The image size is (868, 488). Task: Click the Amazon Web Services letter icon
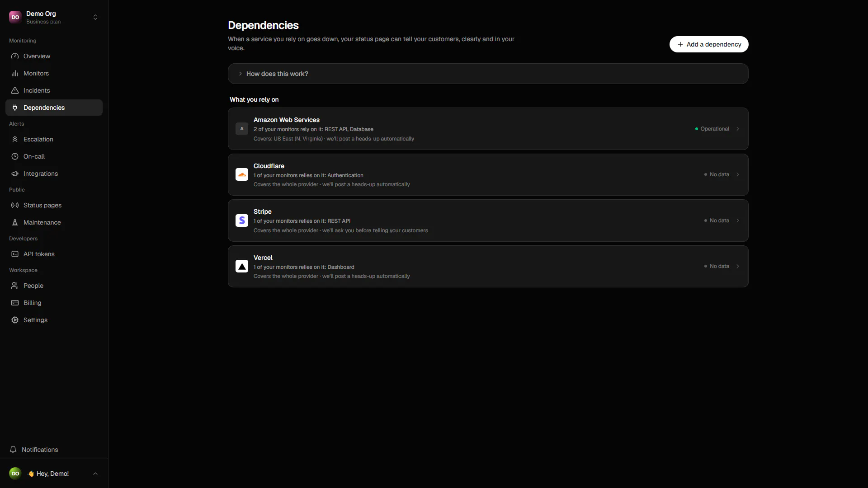point(242,129)
